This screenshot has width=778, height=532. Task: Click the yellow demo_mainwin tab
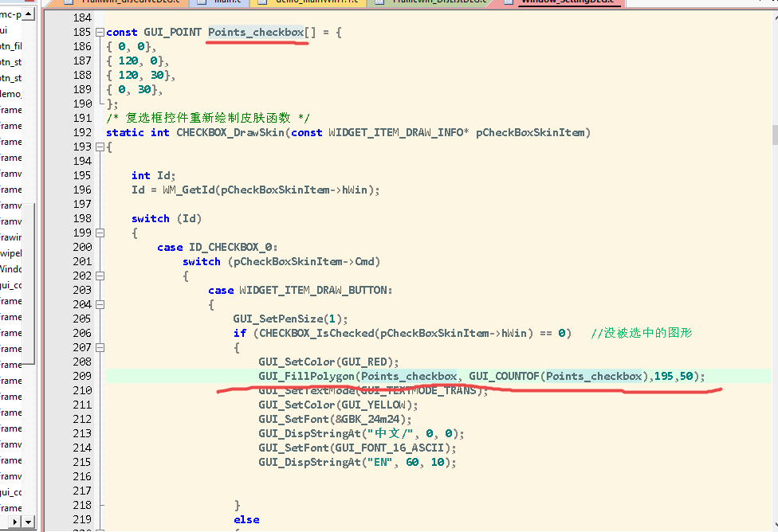(311, 2)
